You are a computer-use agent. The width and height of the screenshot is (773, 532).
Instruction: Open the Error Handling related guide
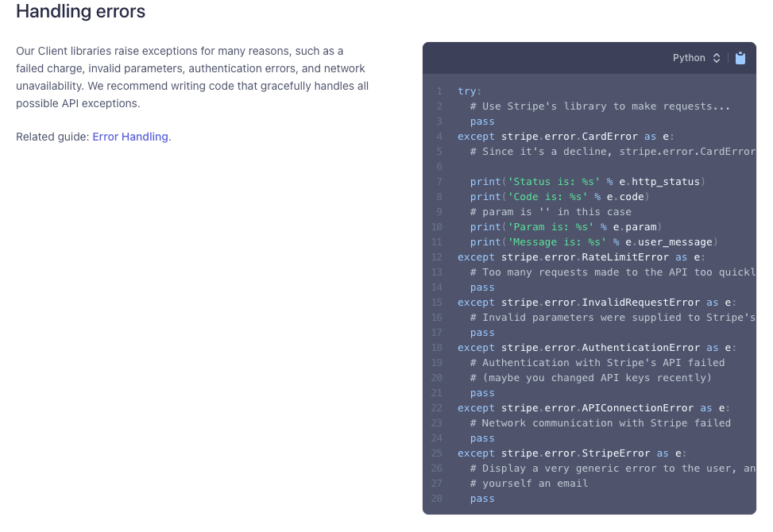click(130, 137)
